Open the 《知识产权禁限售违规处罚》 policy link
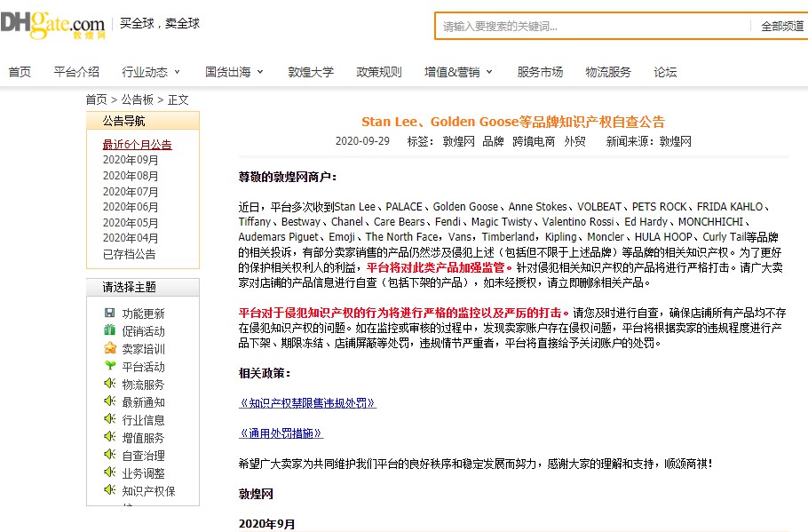This screenshot has width=808, height=532. point(307,402)
